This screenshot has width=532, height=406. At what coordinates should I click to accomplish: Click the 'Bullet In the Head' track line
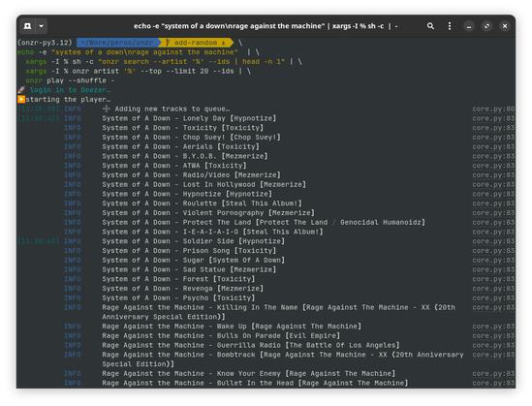(255, 383)
